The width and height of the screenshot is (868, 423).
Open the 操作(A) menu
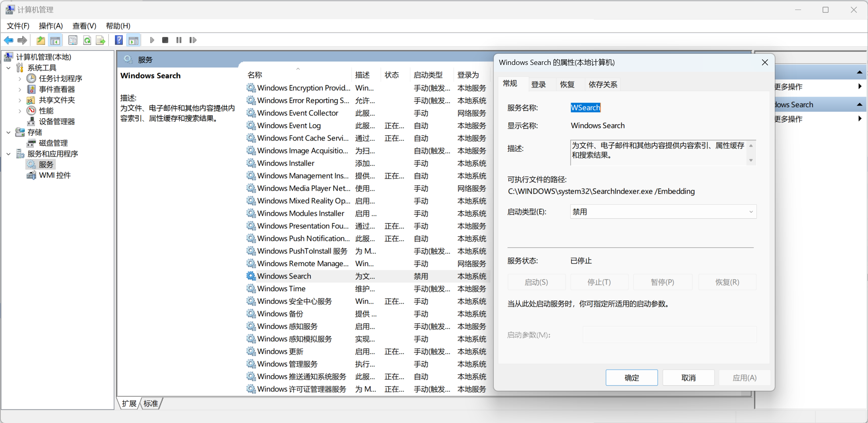click(51, 26)
